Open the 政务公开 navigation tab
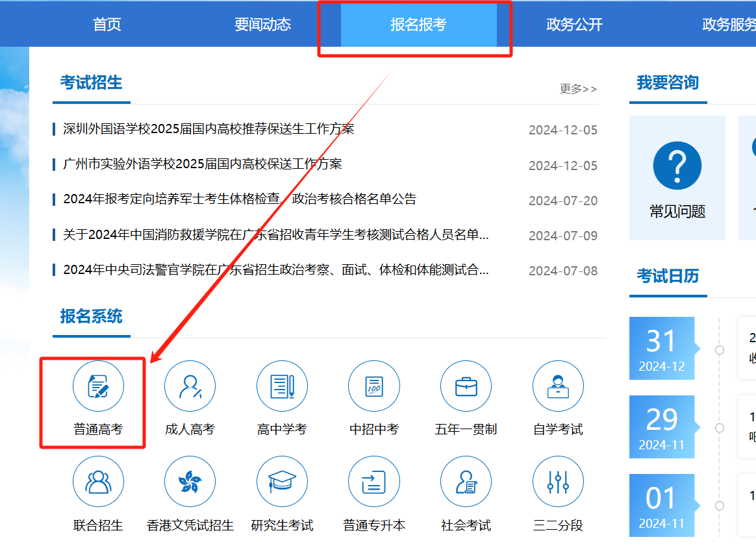756x559 pixels. tap(574, 24)
